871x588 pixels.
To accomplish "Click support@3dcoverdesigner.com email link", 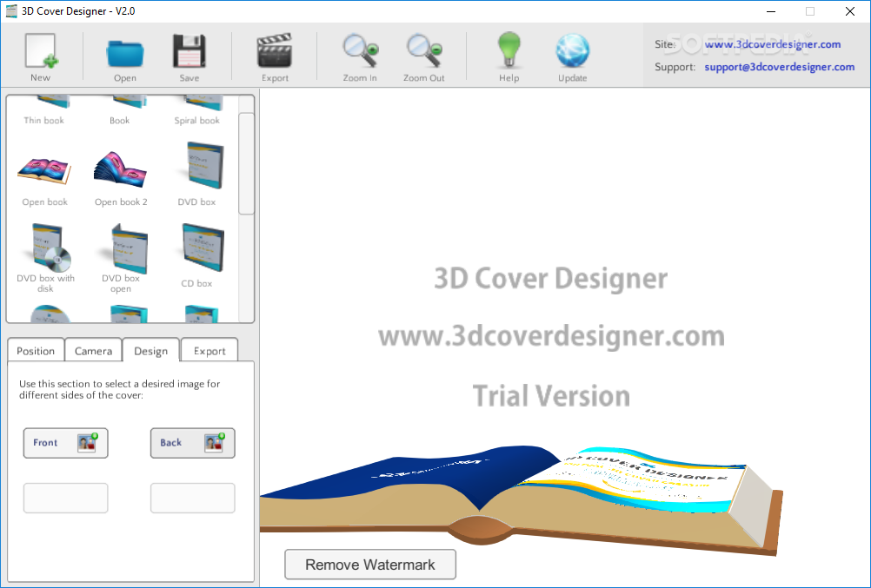I will coord(780,67).
